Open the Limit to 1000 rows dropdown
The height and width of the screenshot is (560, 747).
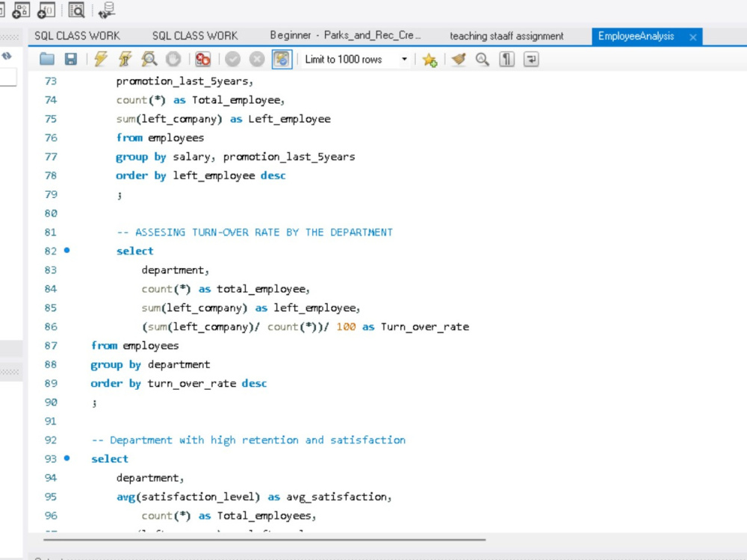point(356,59)
